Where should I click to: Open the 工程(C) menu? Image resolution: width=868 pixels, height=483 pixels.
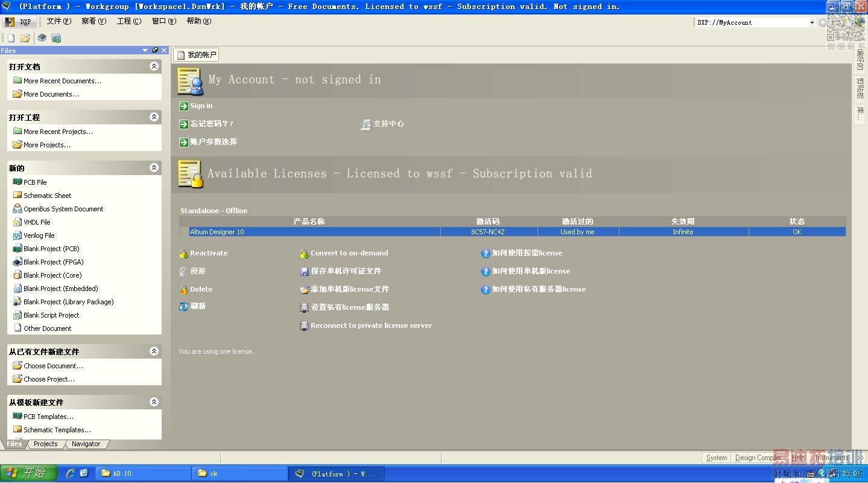129,21
